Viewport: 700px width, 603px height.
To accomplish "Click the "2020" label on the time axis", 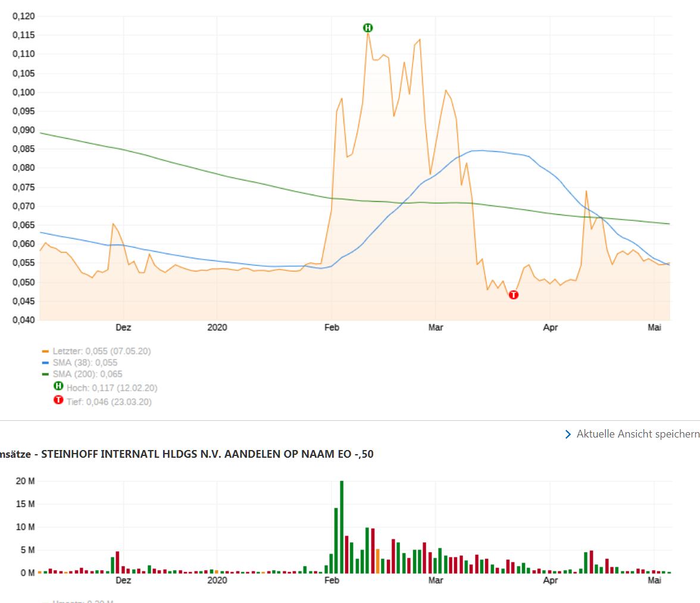I will click(x=217, y=327).
